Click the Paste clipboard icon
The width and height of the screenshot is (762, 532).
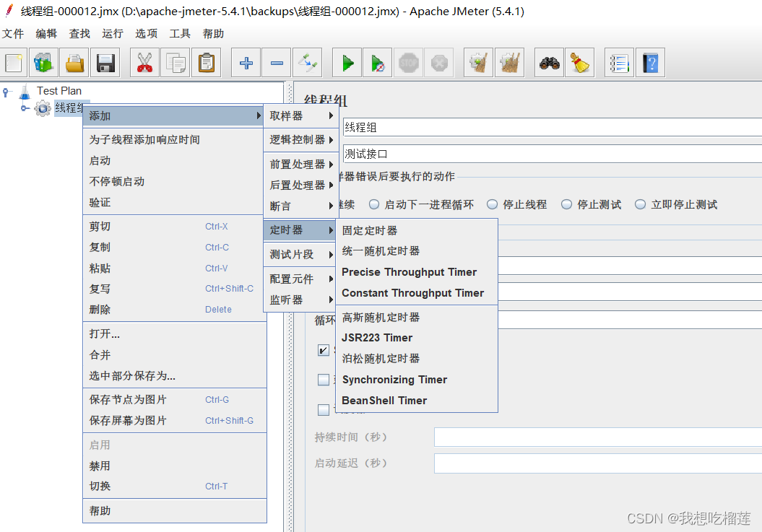[207, 63]
